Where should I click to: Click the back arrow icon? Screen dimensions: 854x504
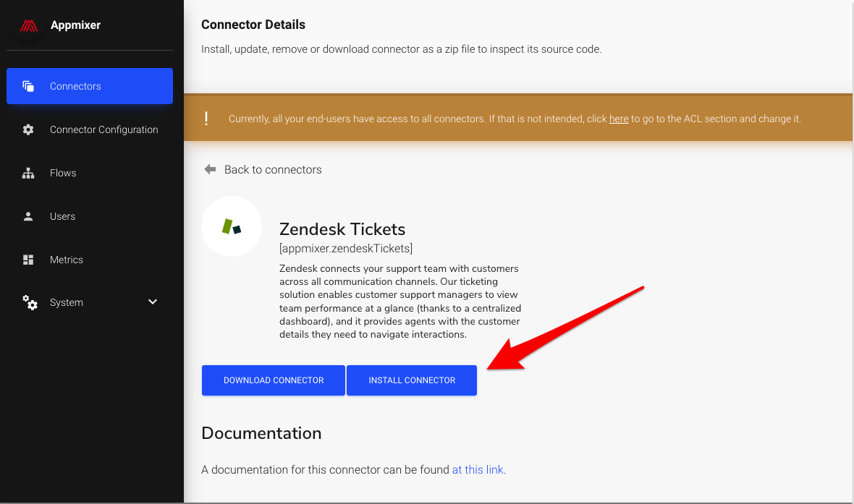210,169
